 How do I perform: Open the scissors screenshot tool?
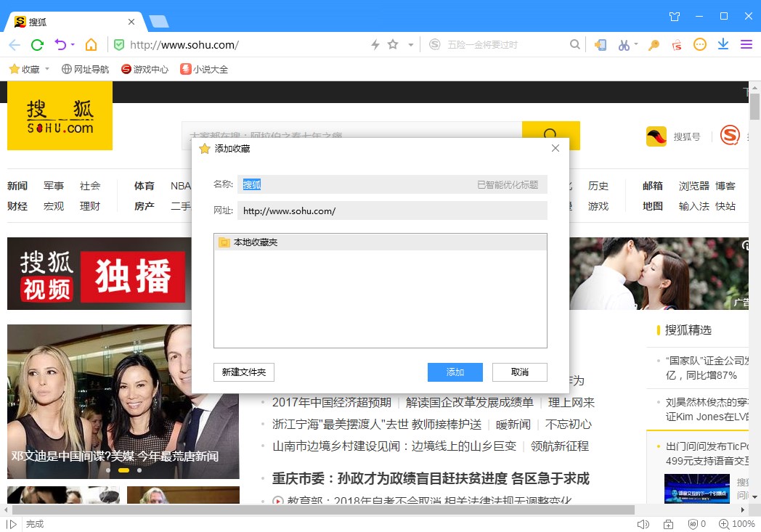coord(623,45)
